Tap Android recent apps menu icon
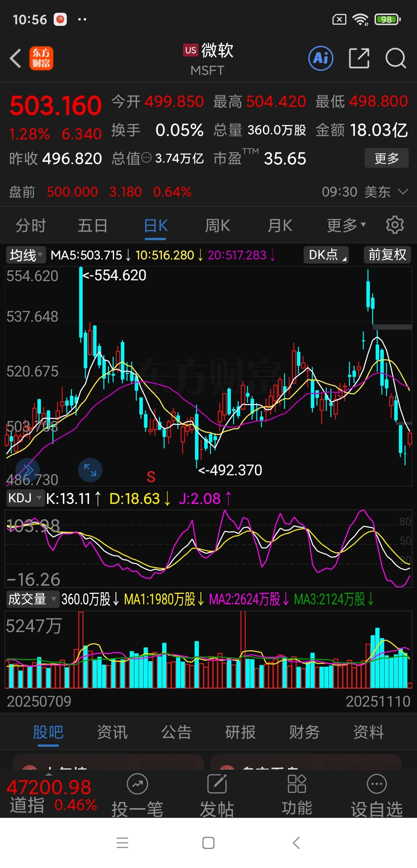 pos(122,843)
